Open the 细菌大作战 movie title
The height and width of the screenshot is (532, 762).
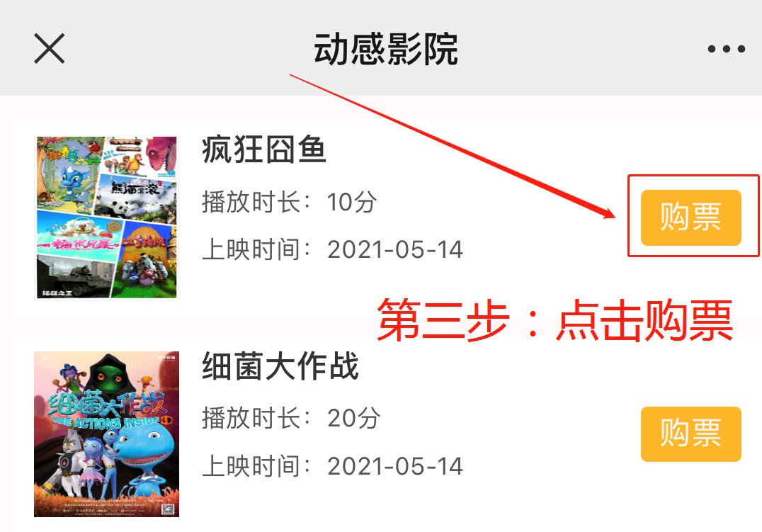[280, 366]
